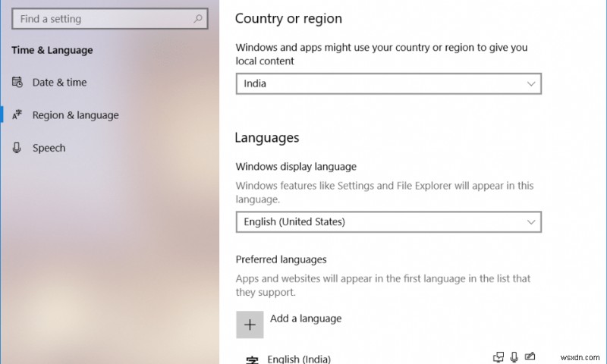Viewport: 607px width, 364px height.
Task: Click the display language icon for English (India)
Action: [x=498, y=357]
